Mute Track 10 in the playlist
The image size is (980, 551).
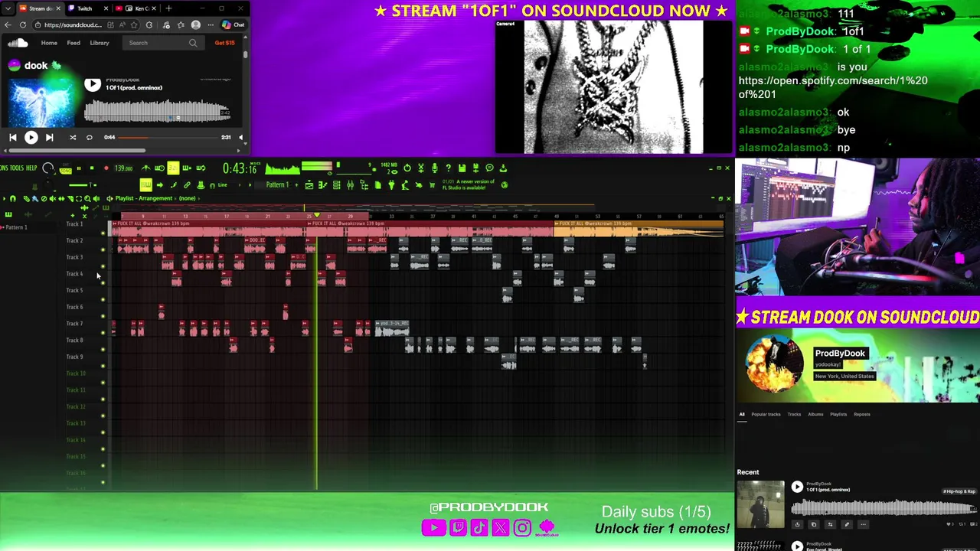click(103, 383)
